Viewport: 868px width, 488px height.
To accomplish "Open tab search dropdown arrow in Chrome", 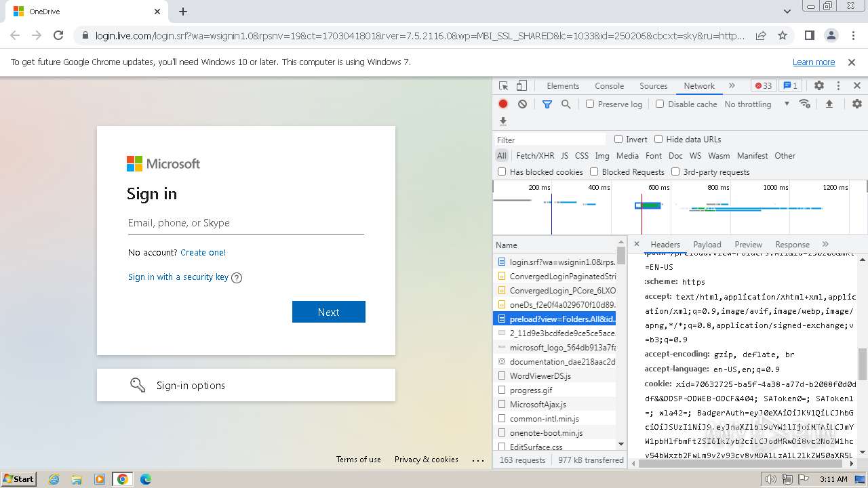I will pyautogui.click(x=787, y=12).
